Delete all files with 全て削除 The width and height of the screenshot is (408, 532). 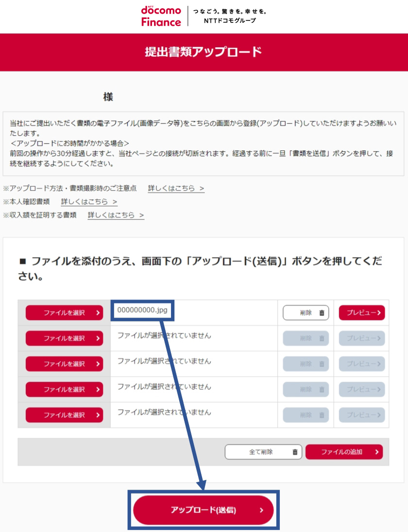click(263, 452)
